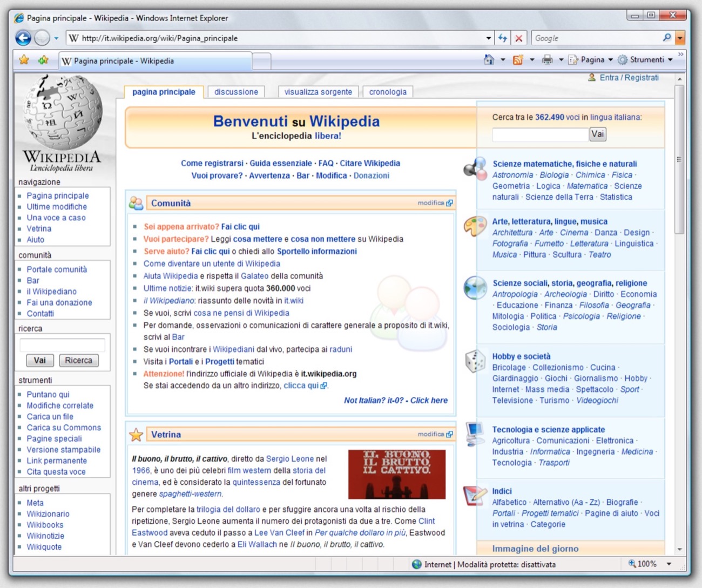Screen dimensions: 702x588
Task: Click the address bar URL field
Action: [275, 38]
